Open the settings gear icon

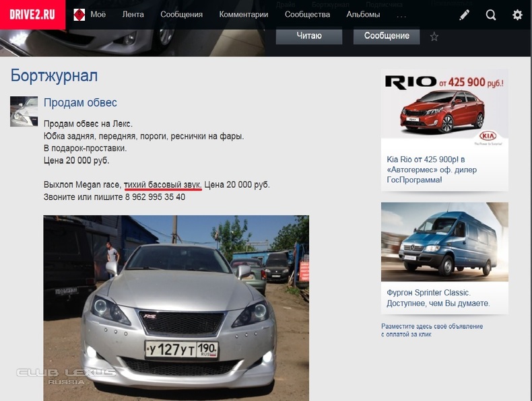click(x=517, y=15)
